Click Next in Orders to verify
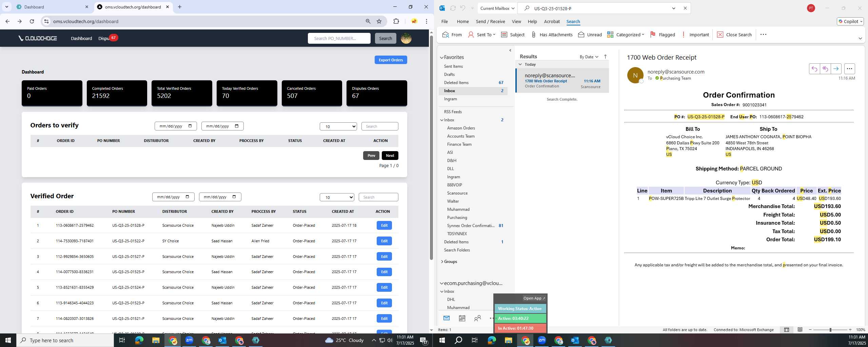 pos(390,156)
